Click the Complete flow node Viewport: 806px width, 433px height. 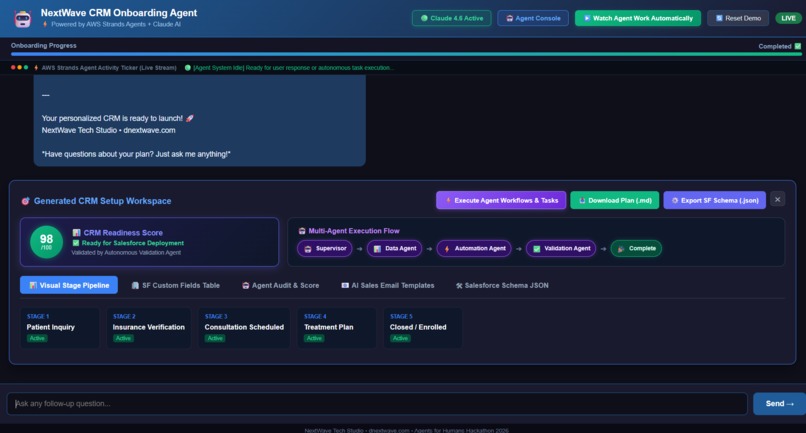tap(636, 248)
